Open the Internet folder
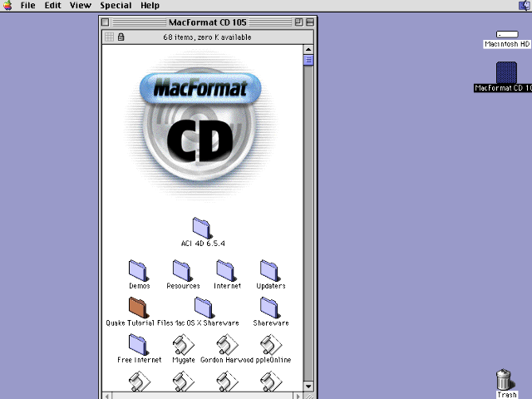The height and width of the screenshot is (399, 532). click(x=226, y=271)
